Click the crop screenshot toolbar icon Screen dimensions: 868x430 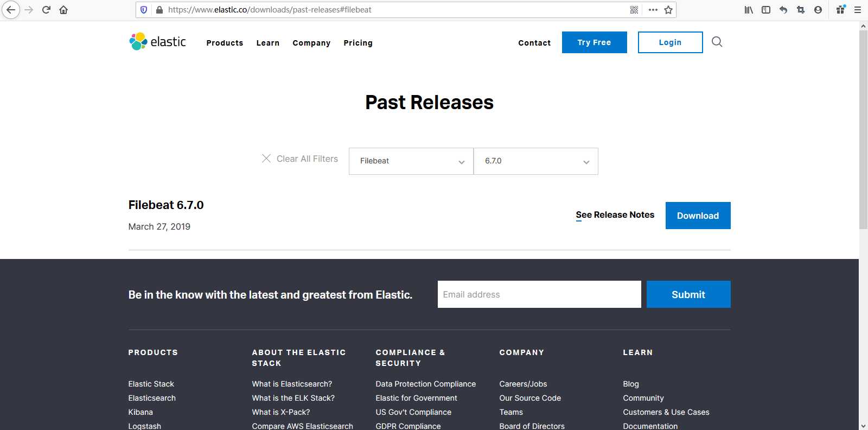pyautogui.click(x=801, y=10)
